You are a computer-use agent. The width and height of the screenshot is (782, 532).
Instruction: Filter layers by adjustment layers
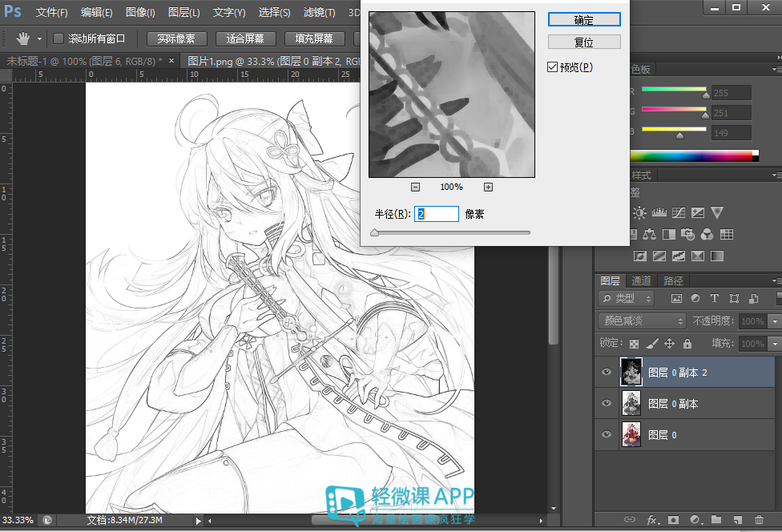[x=695, y=298]
